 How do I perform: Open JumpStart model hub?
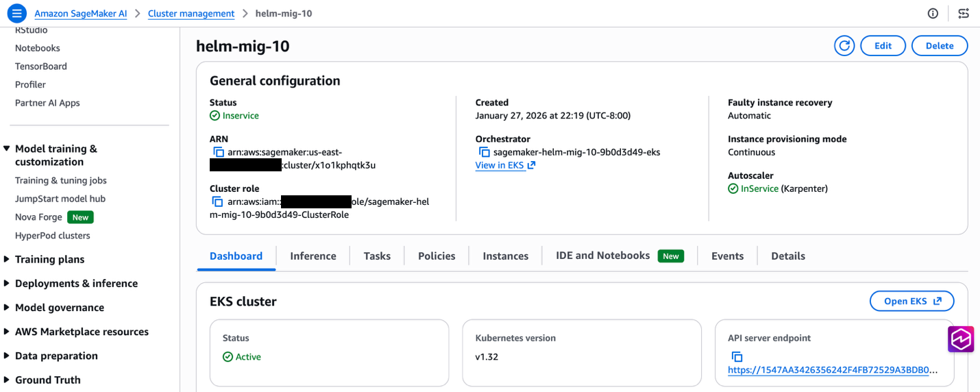[x=60, y=199]
